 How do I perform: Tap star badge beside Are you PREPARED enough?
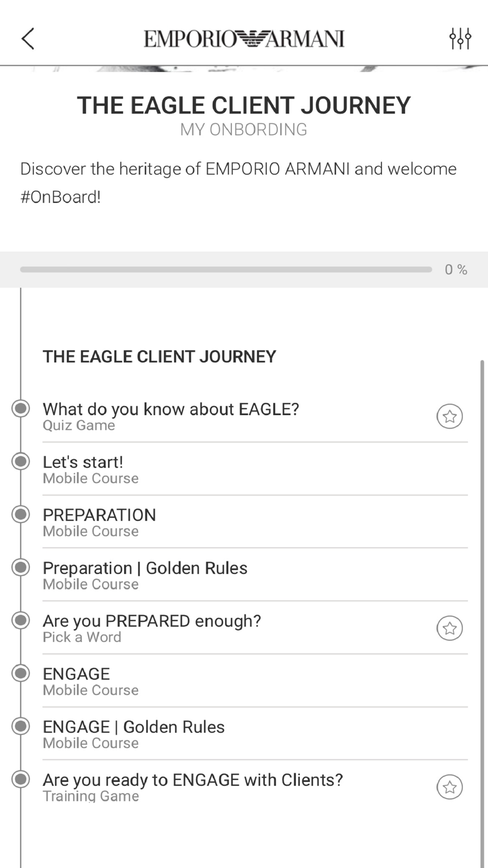[449, 628]
